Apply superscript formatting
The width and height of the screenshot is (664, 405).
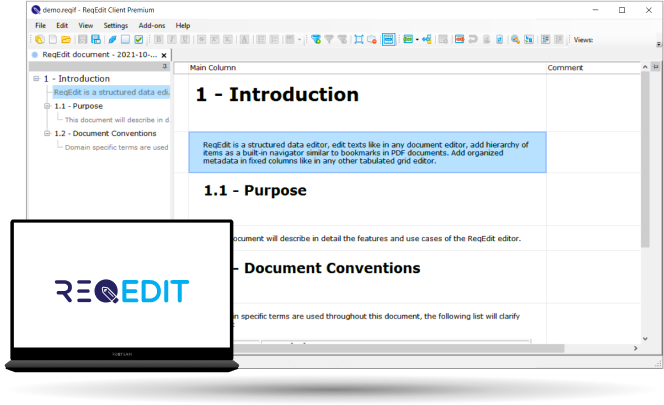point(215,39)
